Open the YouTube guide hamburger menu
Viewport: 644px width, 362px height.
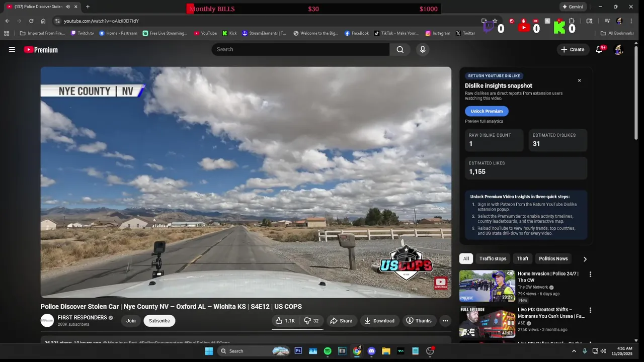[x=12, y=49]
